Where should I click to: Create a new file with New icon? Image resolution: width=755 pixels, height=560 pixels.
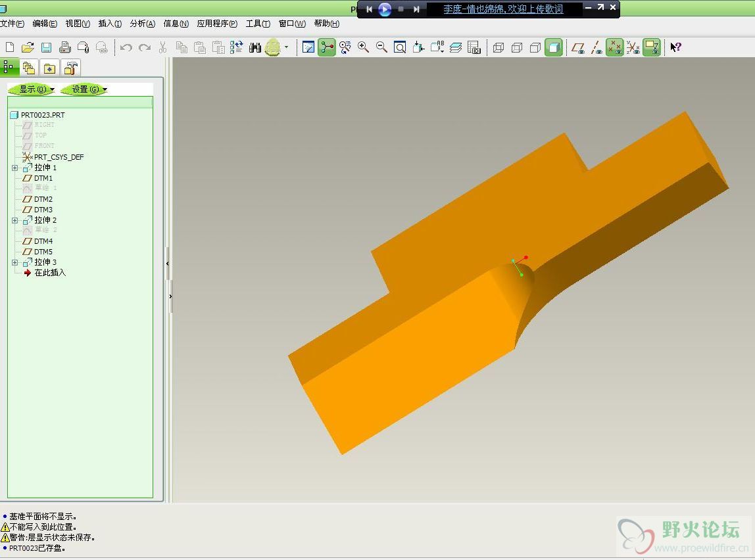click(10, 47)
